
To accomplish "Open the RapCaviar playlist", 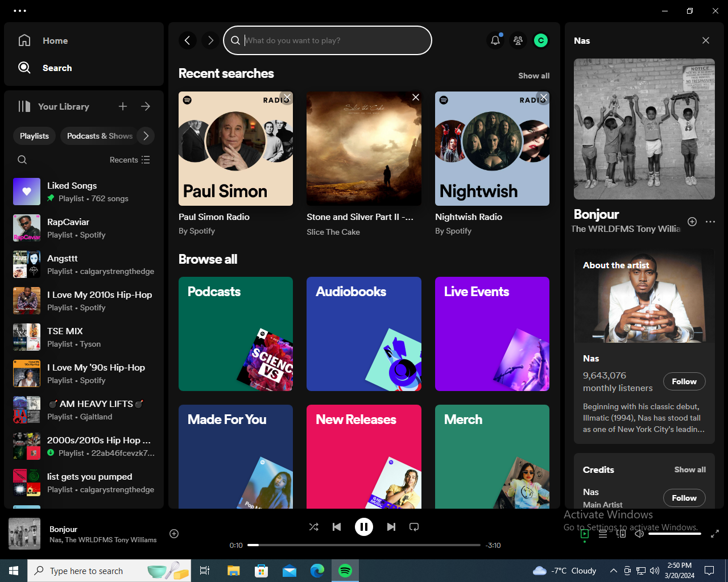I will click(x=84, y=228).
